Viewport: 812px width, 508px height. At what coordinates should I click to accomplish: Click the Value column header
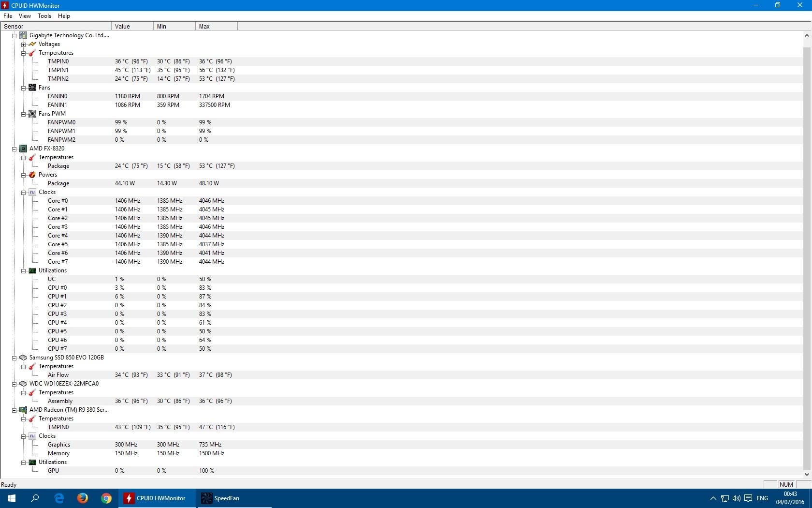coord(132,27)
